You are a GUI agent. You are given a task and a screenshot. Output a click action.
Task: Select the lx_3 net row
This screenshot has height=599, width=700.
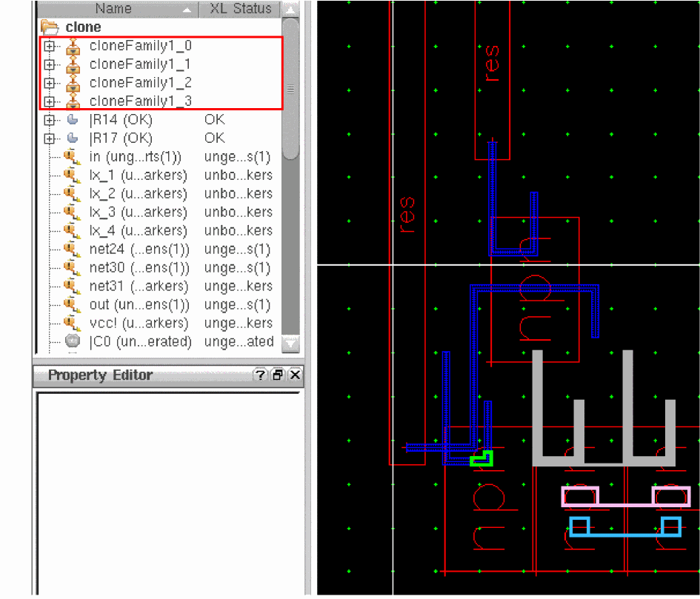coord(139,213)
